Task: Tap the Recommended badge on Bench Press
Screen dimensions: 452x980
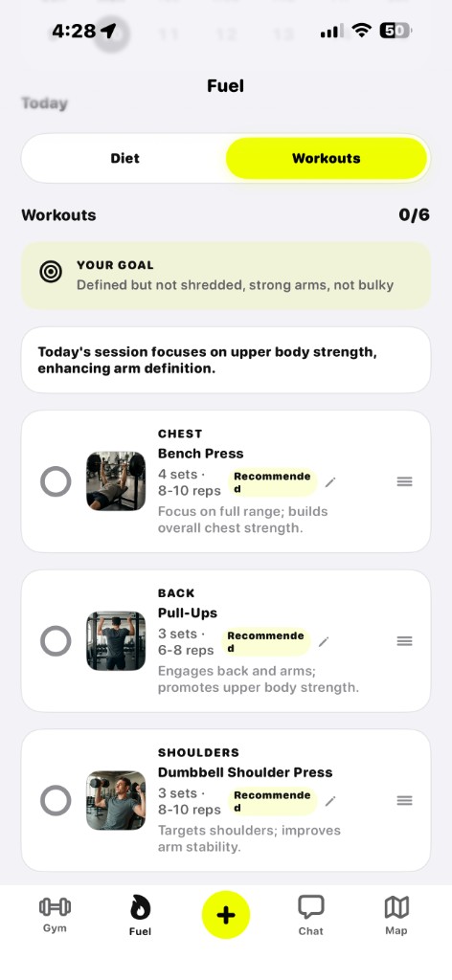Action: pyautogui.click(x=273, y=482)
